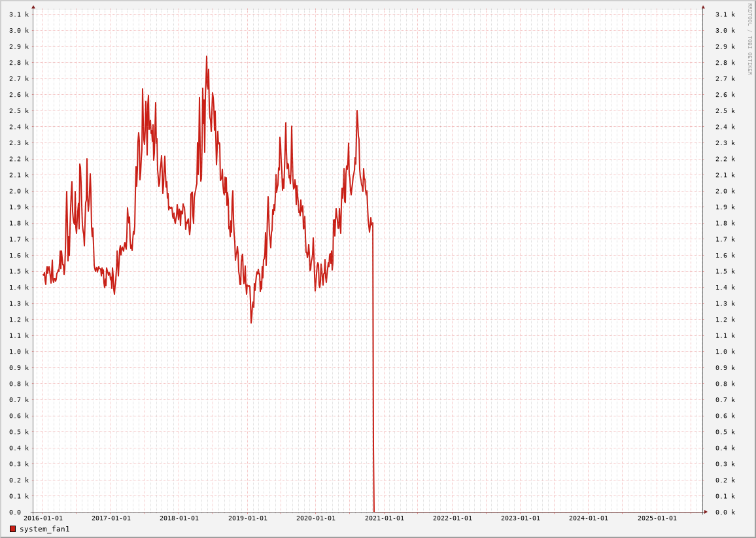Click the 2025-01-01 x-axis date label
The height and width of the screenshot is (538, 756).
[x=657, y=518]
